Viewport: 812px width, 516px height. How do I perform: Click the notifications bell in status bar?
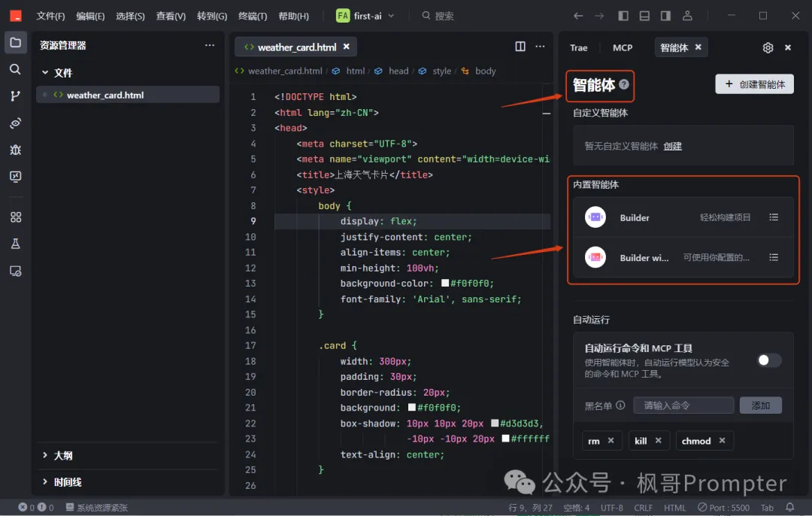click(790, 508)
